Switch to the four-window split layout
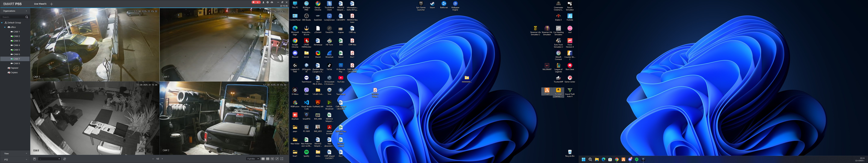868x163 pixels. (263, 159)
